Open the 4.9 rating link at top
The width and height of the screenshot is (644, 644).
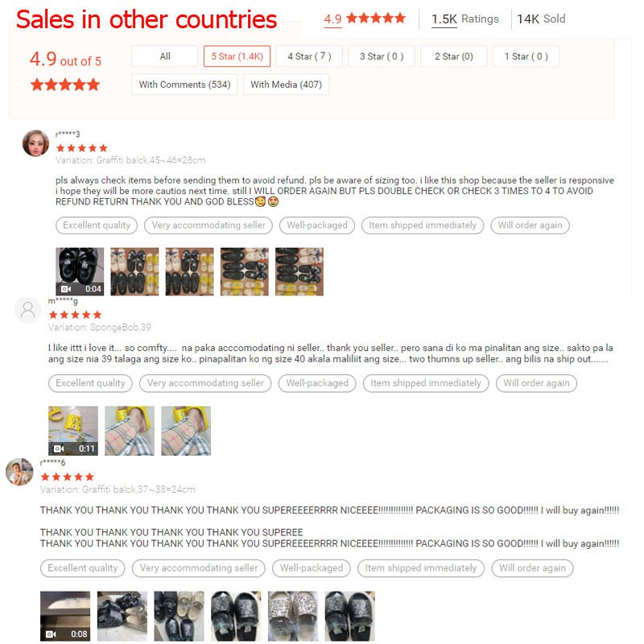332,19
